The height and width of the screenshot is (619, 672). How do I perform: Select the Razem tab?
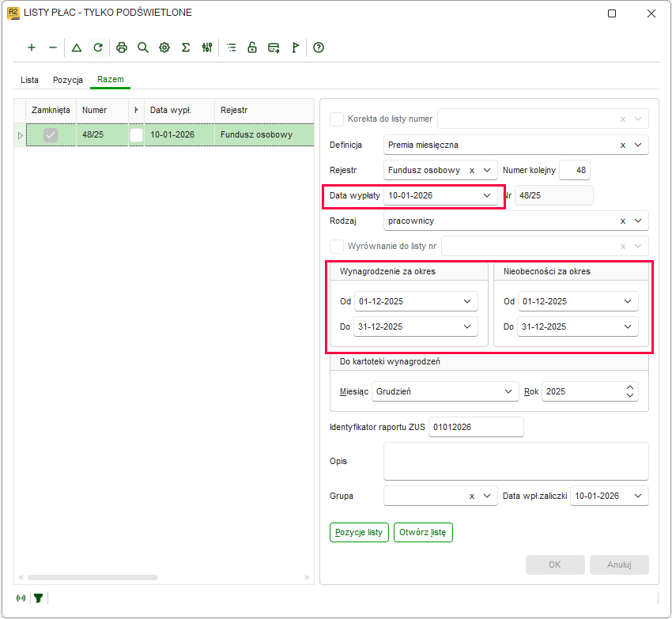[x=110, y=79]
